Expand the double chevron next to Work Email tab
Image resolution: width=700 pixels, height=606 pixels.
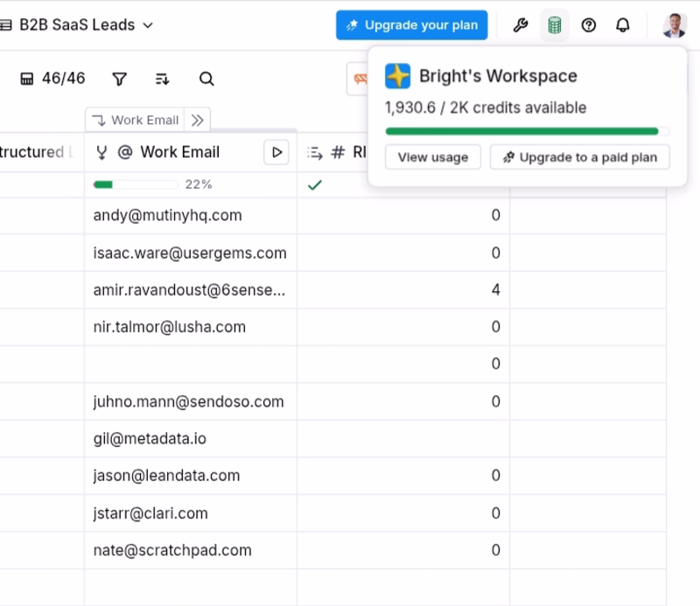[198, 120]
